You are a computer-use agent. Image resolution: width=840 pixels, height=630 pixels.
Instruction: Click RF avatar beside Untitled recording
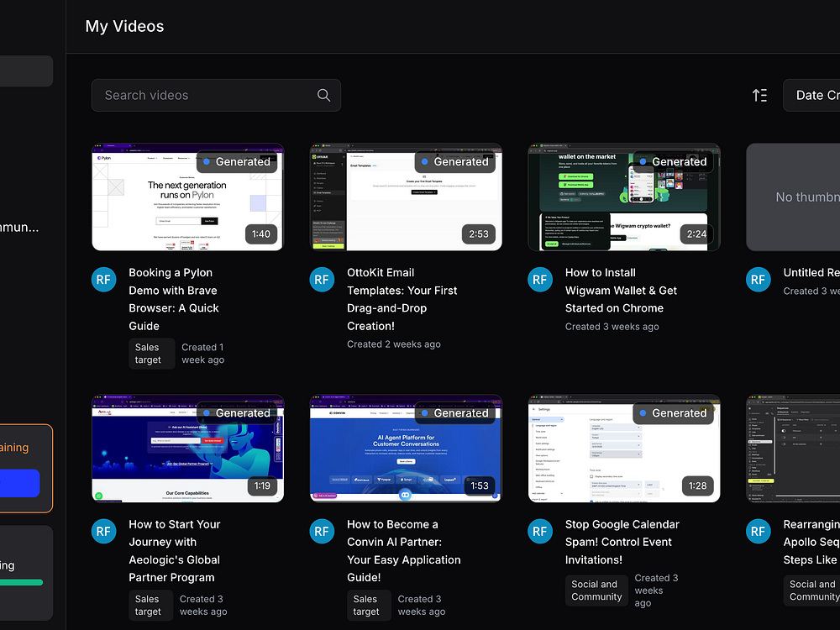click(x=759, y=280)
